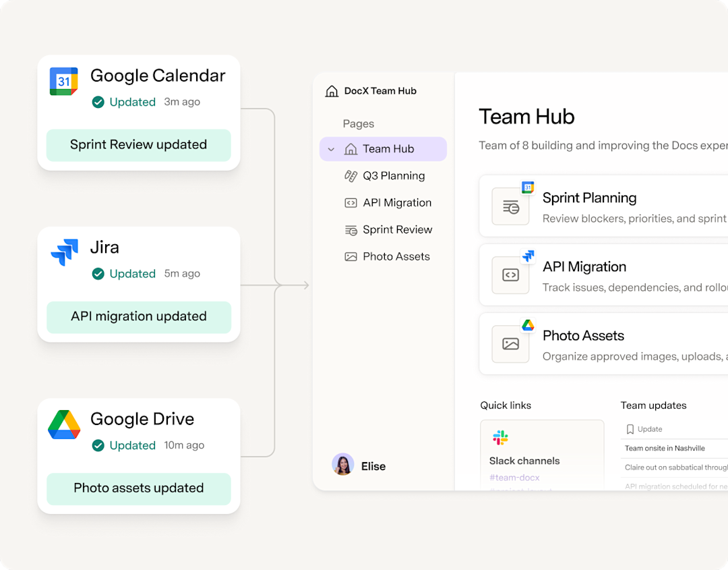Viewport: 728px width, 570px height.
Task: Open the API Migration card title
Action: 584,267
